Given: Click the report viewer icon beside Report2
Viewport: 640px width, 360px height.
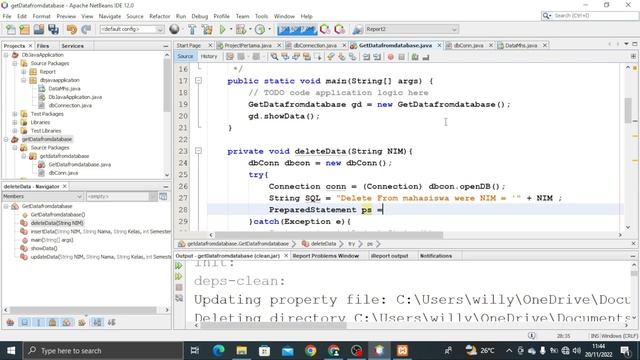Looking at the screenshot, I should pyautogui.click(x=357, y=29).
